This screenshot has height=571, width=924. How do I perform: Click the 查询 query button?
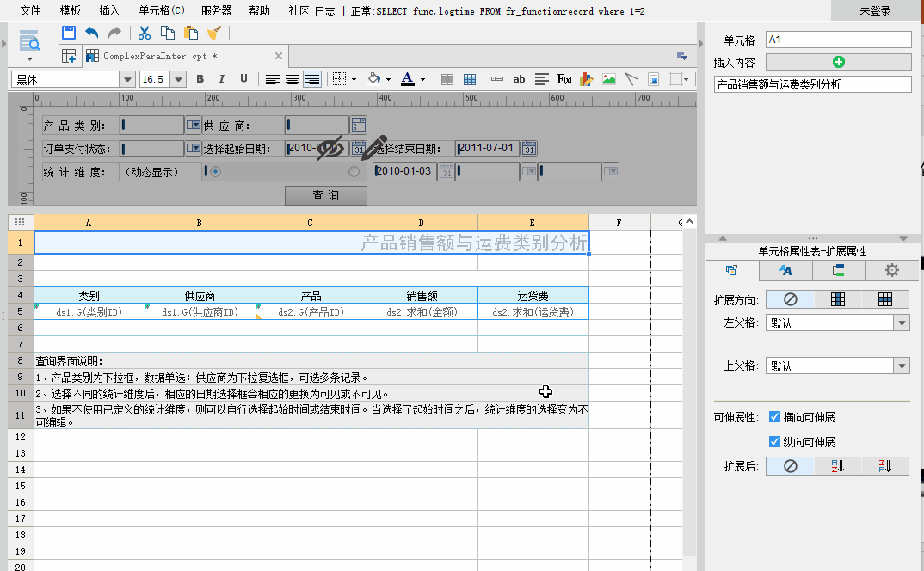(326, 195)
